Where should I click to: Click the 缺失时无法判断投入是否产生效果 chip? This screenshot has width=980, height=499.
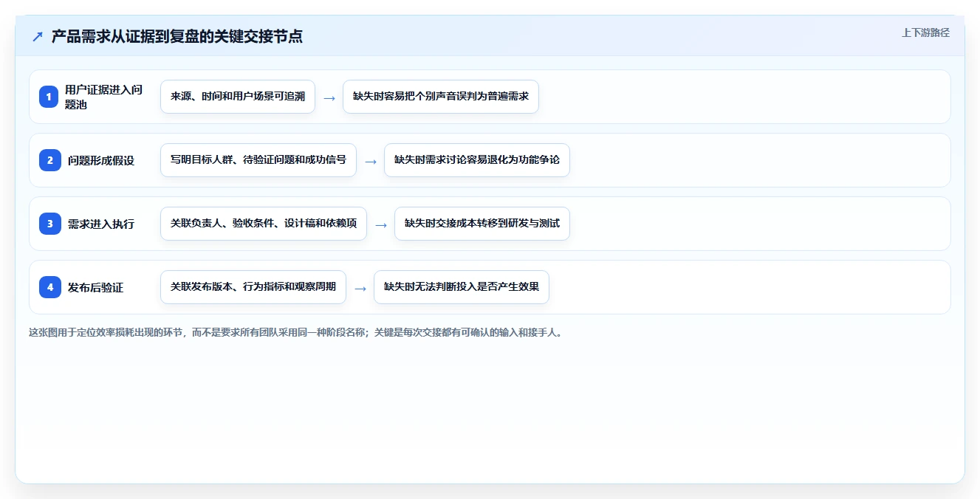[462, 287]
